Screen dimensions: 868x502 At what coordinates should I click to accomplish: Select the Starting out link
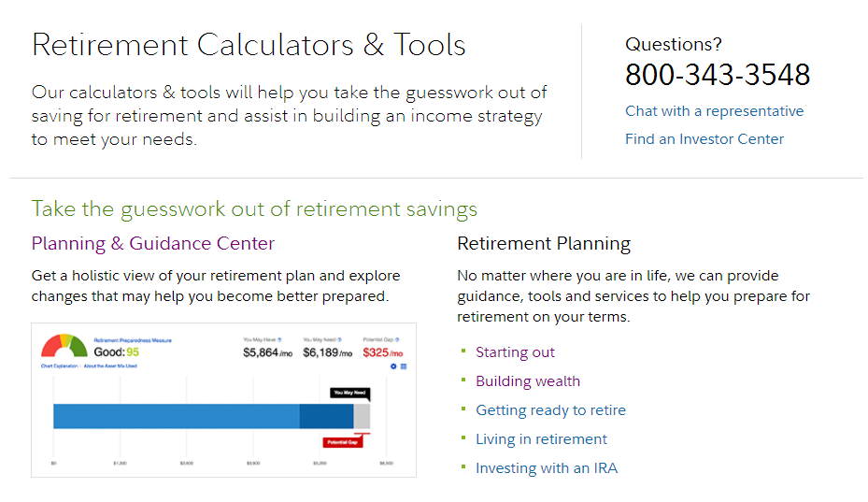pyautogui.click(x=515, y=352)
